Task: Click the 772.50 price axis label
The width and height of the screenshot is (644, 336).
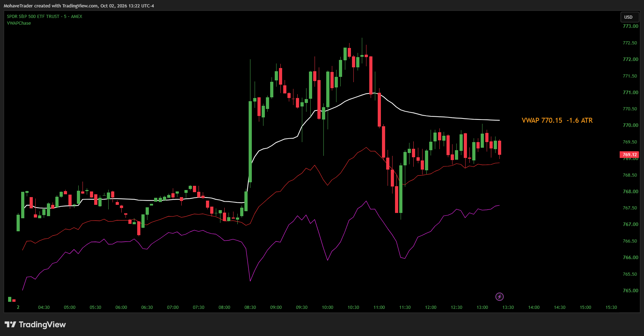Action: point(630,43)
